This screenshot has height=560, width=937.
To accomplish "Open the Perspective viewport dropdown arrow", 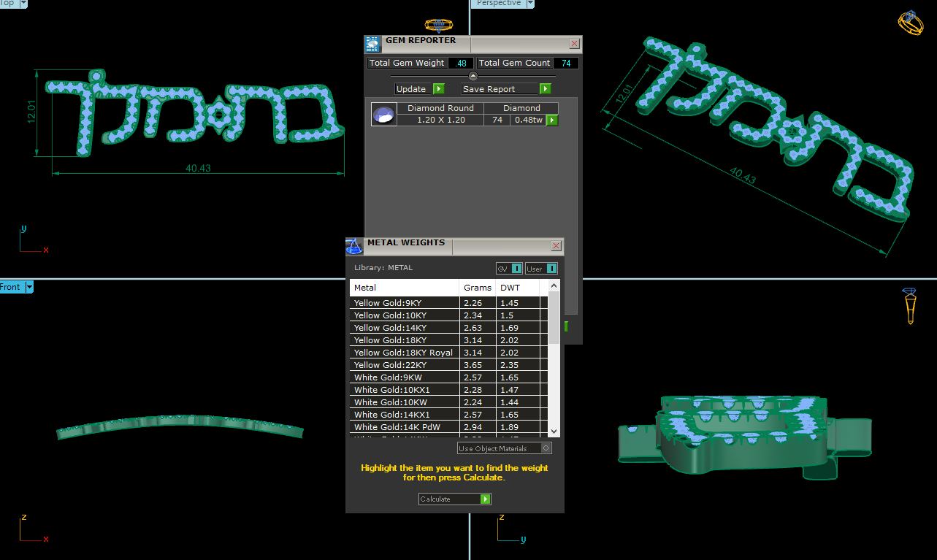I will pyautogui.click(x=529, y=4).
